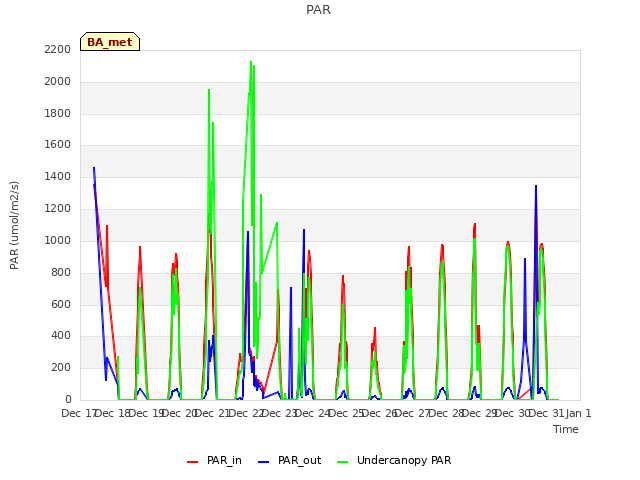Click the 1200 y-axis tick label
Screen dimensions: 640x480
(x=58, y=209)
